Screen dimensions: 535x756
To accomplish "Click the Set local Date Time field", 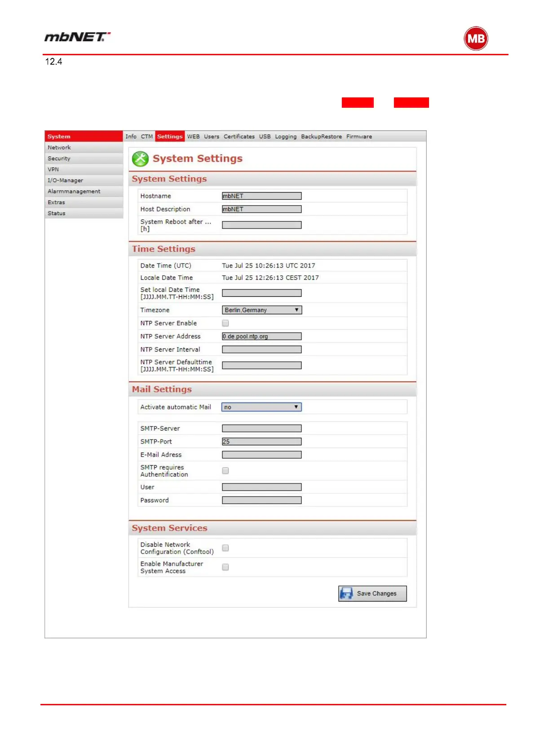I will pos(262,293).
